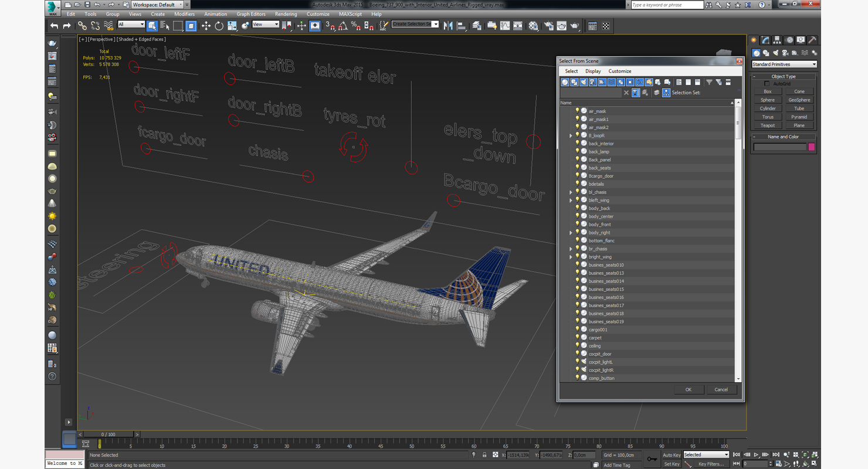The image size is (868, 469).
Task: Open Key Filters dialog button
Action: [x=711, y=464]
